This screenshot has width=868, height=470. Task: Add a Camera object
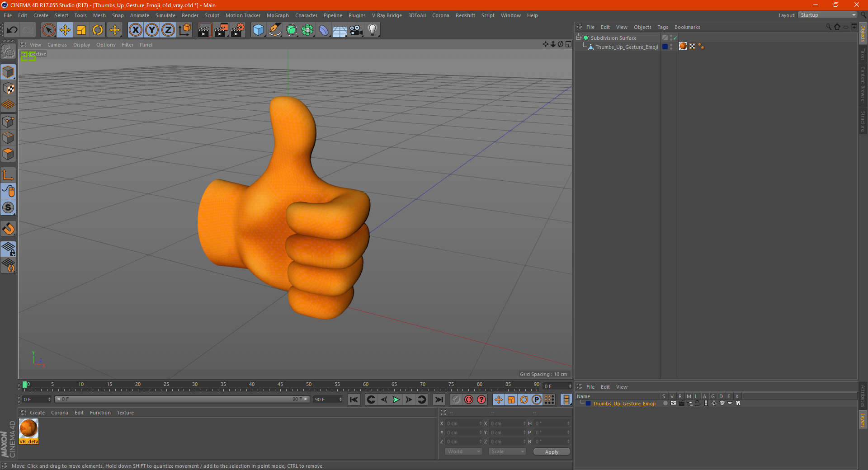pos(356,30)
